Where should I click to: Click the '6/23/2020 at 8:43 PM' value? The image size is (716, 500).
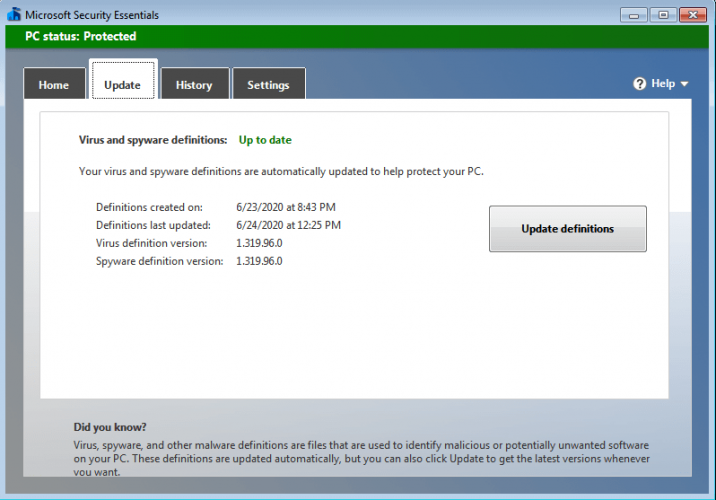click(x=286, y=207)
